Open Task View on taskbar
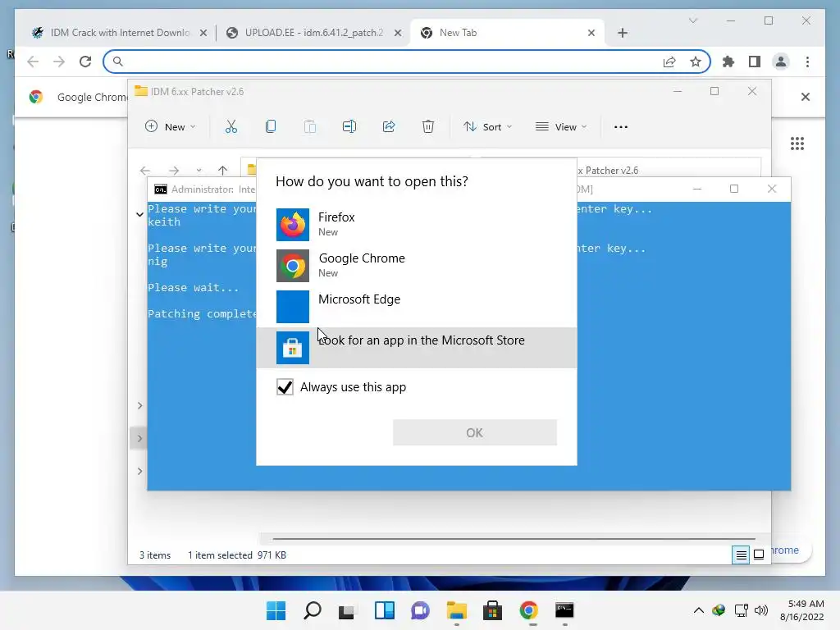 tap(347, 610)
